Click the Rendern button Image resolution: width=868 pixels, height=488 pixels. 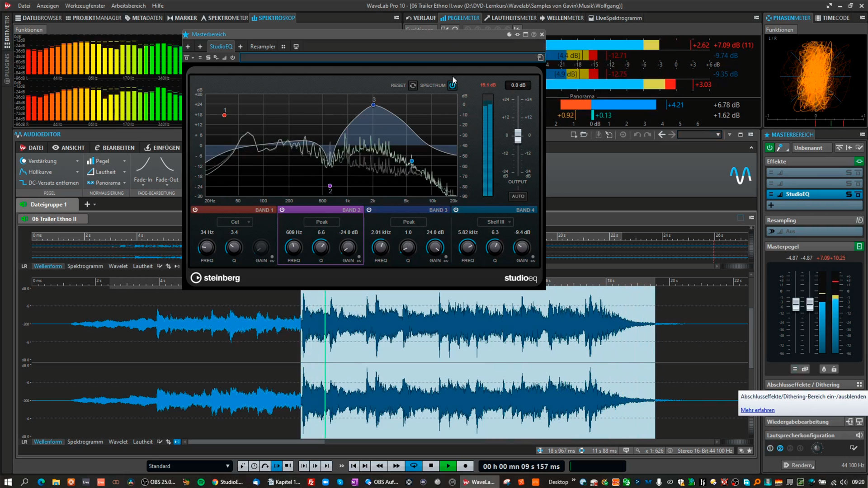(798, 465)
